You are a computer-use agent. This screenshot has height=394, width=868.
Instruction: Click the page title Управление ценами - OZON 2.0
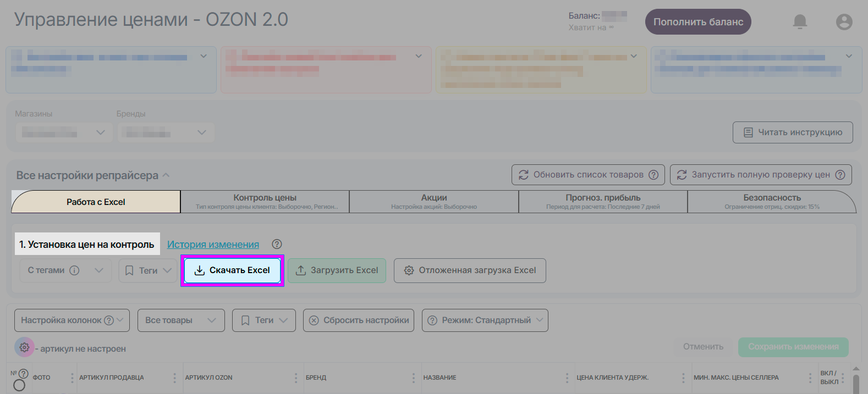pyautogui.click(x=151, y=20)
